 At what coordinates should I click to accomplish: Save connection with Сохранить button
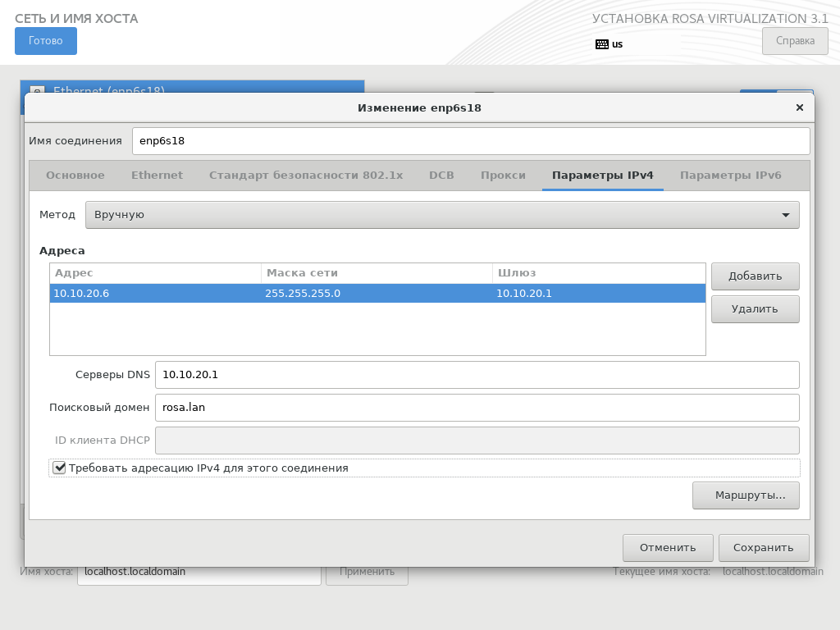[x=764, y=548]
